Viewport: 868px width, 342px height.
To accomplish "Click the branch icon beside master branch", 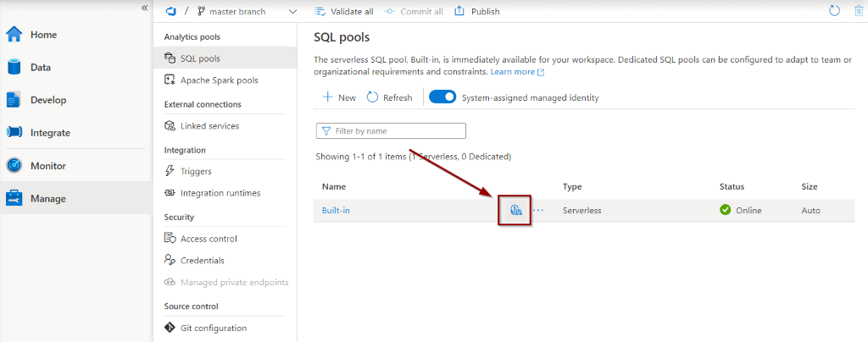I will pyautogui.click(x=202, y=11).
